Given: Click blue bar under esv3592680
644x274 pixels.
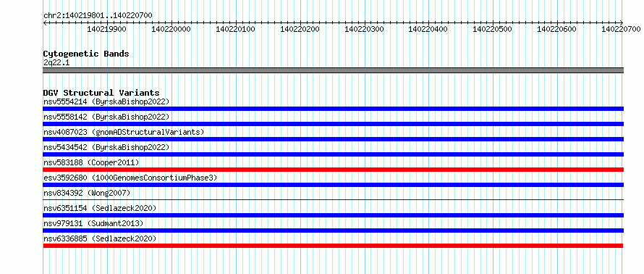Looking at the screenshot, I should tap(333, 185).
